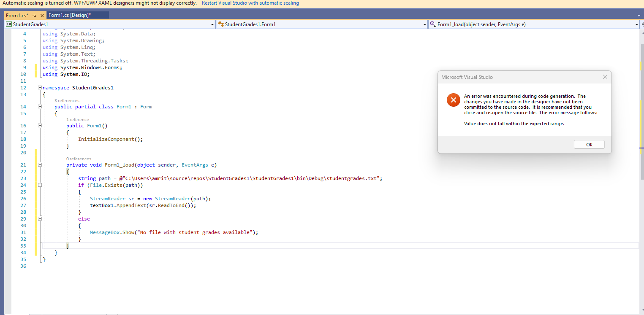This screenshot has height=315, width=644.
Task: Collapse the namespace StudentGrades1 block
Action: click(40, 88)
